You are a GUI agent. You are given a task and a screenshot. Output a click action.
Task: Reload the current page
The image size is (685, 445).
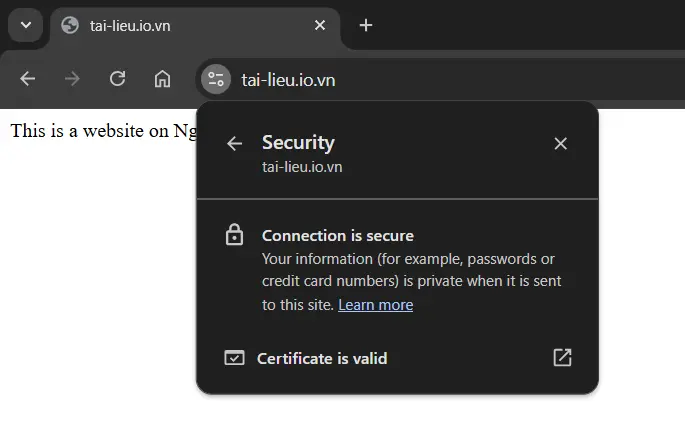tap(117, 79)
